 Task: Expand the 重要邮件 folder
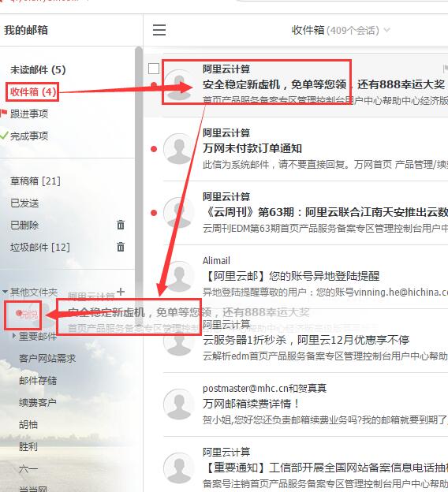pos(14,336)
